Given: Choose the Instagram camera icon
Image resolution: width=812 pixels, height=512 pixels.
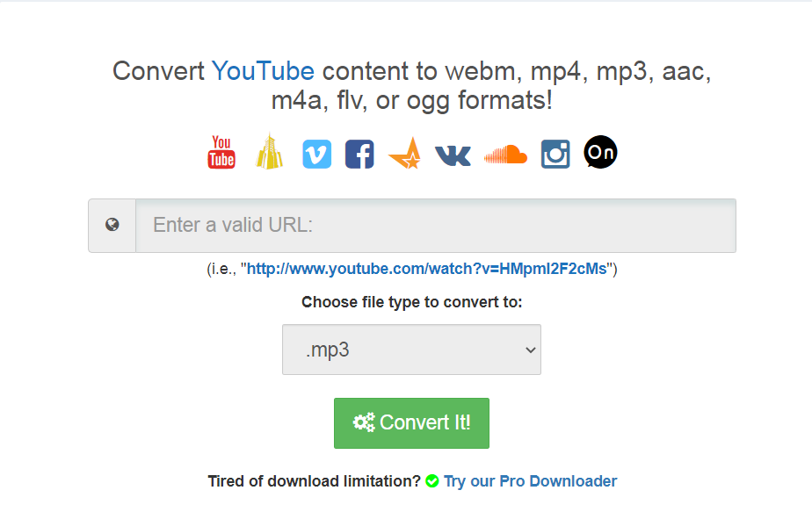Looking at the screenshot, I should (x=555, y=154).
